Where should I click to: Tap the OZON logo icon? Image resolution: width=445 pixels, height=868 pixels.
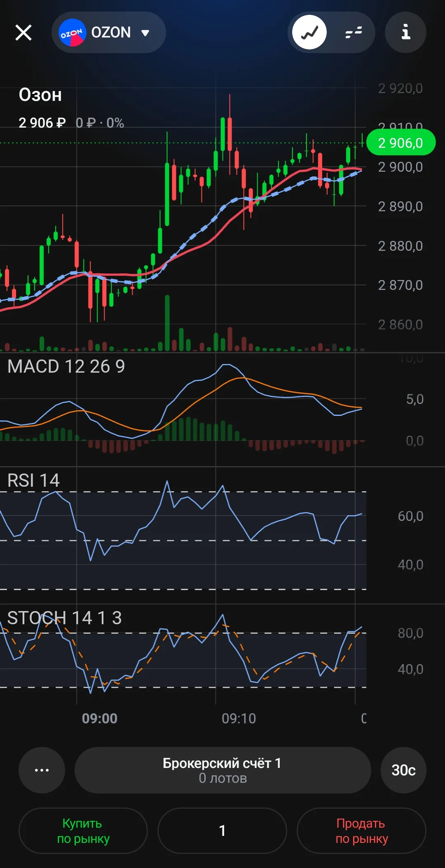[72, 33]
